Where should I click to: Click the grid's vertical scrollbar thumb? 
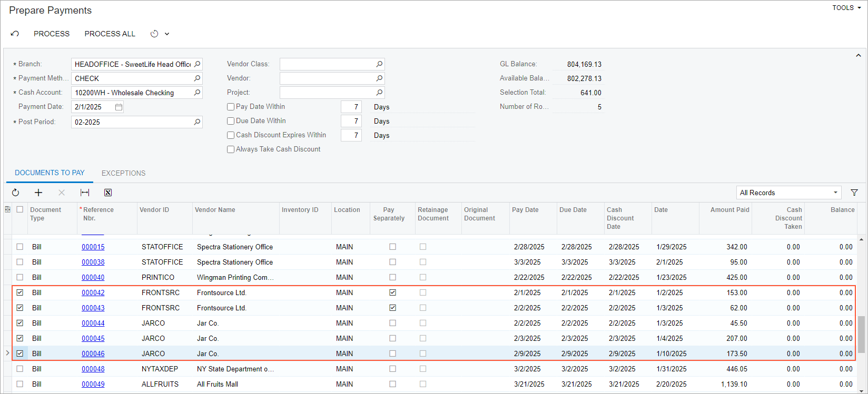(x=862, y=334)
